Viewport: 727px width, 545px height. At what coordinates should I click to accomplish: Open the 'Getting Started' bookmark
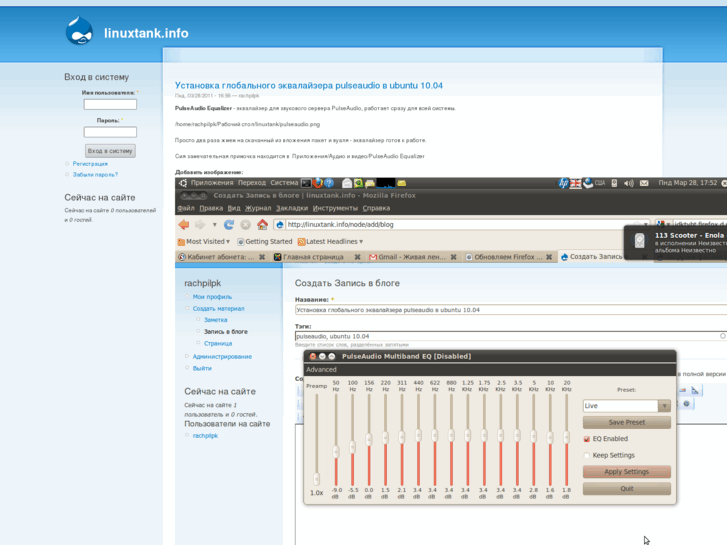265,242
